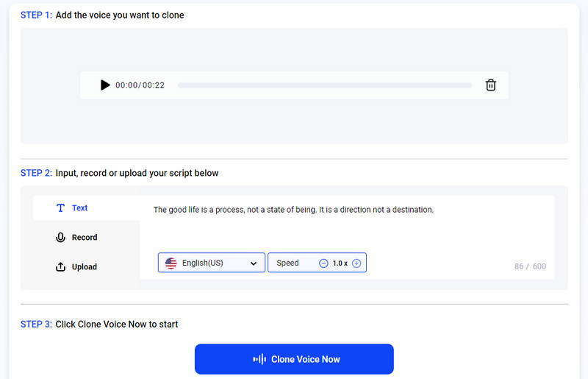588x379 pixels.
Task: Decrease speed with the minus button
Action: click(323, 263)
